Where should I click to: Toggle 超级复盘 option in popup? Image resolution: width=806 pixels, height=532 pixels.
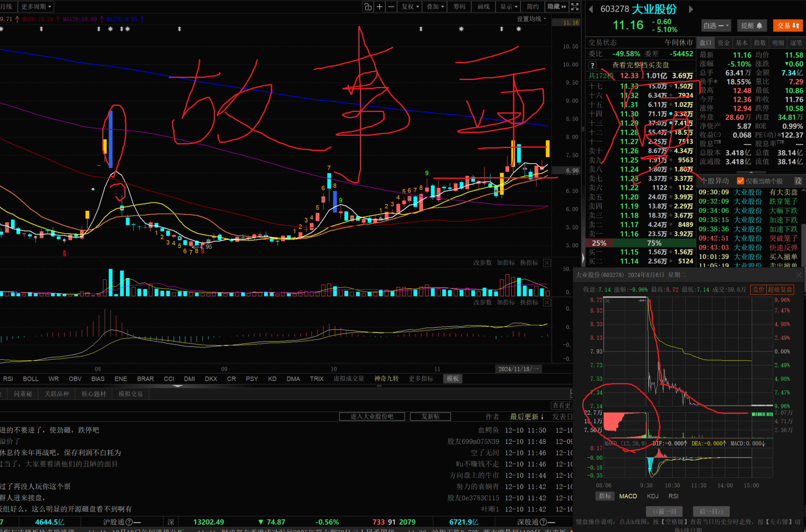[780, 290]
